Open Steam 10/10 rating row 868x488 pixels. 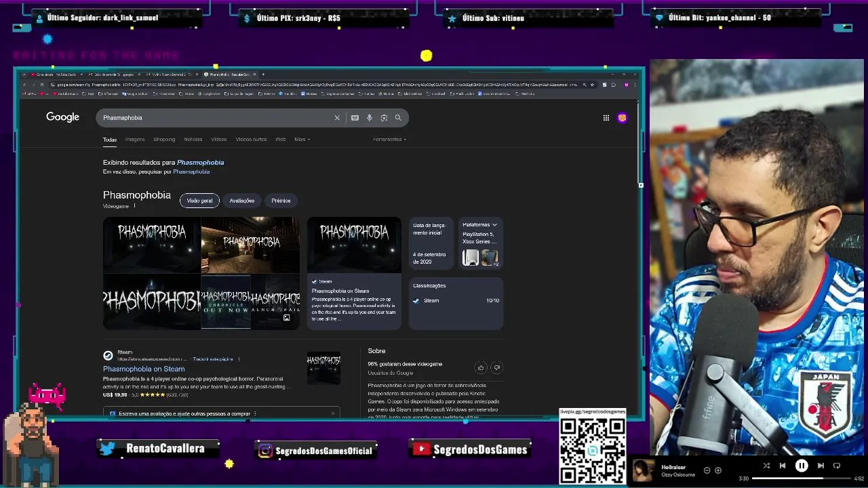(456, 301)
